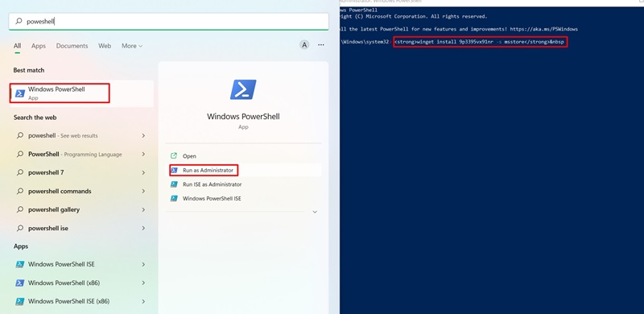Open the three-dot options menu
The width and height of the screenshot is (644, 314).
tap(321, 45)
